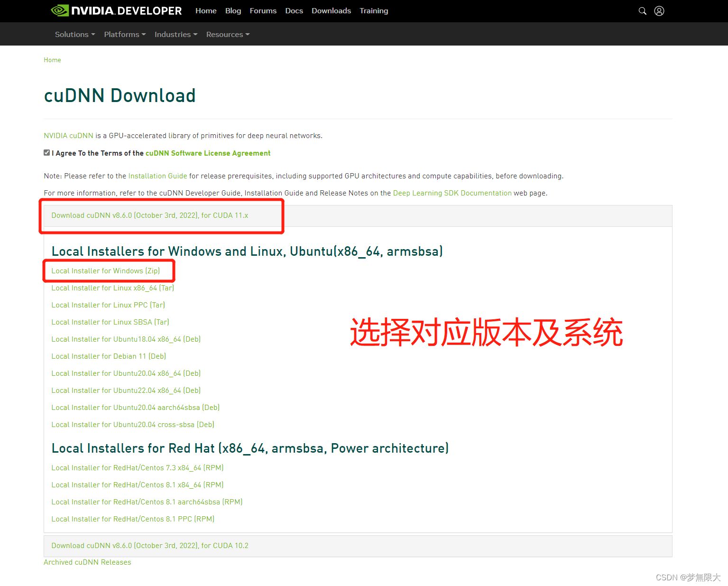728x586 pixels.
Task: Expand the Solutions dropdown menu
Action: (75, 34)
